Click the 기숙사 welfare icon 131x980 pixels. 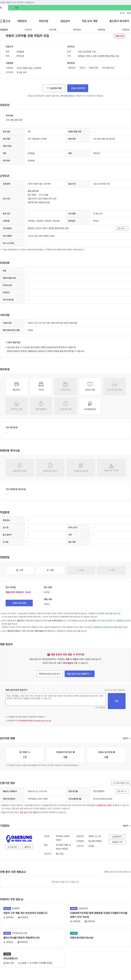coord(41,387)
